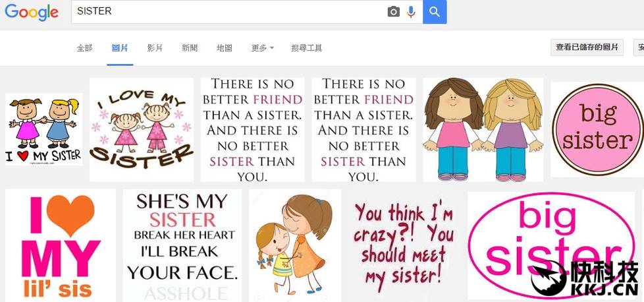Open the I ♥ MY SISTER stick-figure thumbnail

coord(44,129)
